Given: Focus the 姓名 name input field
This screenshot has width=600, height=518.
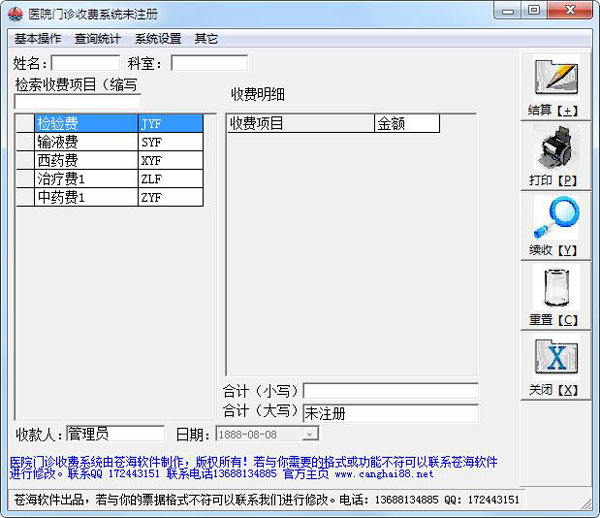Looking at the screenshot, I should coord(85,63).
